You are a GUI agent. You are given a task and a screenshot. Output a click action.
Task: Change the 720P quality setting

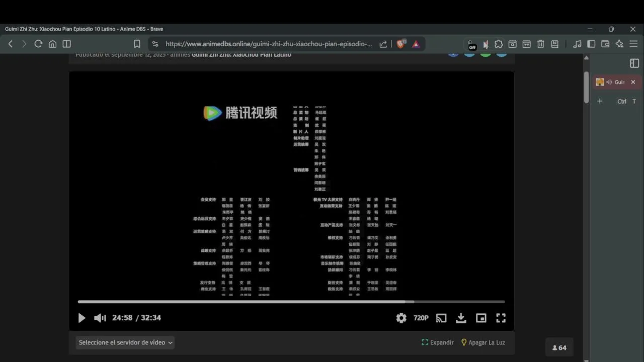pyautogui.click(x=421, y=318)
